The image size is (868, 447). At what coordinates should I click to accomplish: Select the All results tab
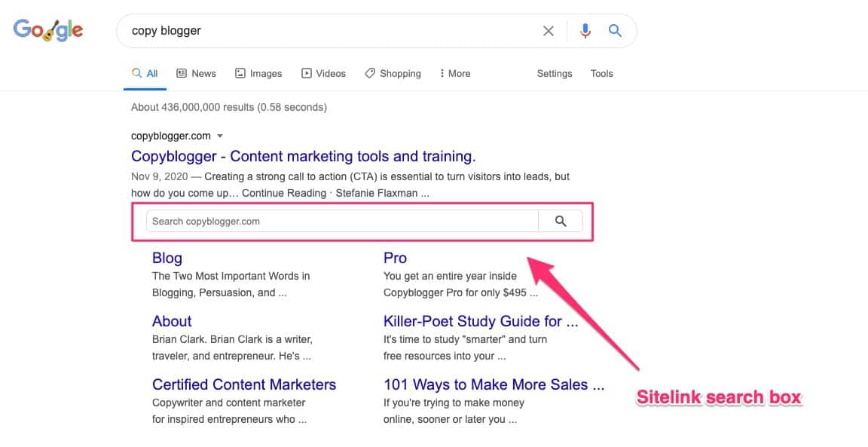144,73
